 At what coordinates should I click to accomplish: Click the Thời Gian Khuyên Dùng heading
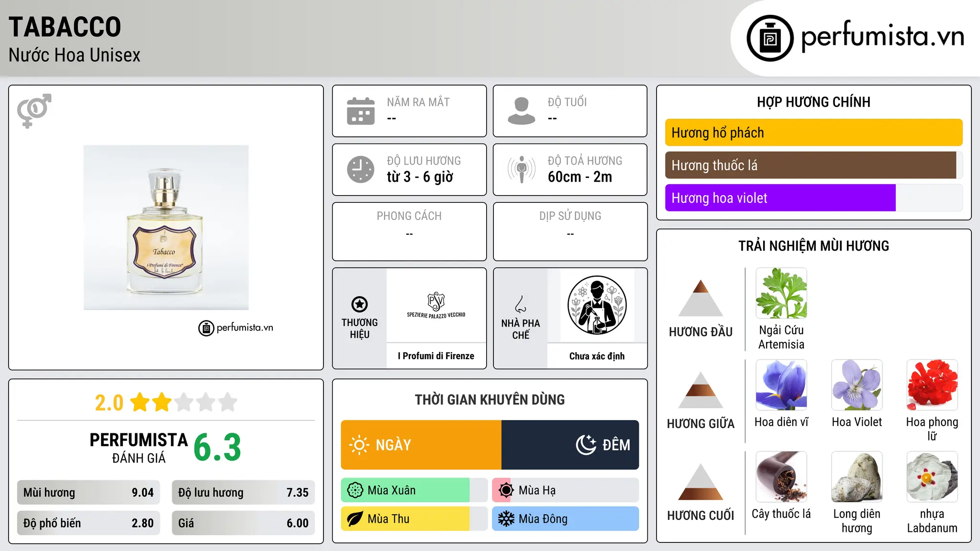[x=490, y=399]
